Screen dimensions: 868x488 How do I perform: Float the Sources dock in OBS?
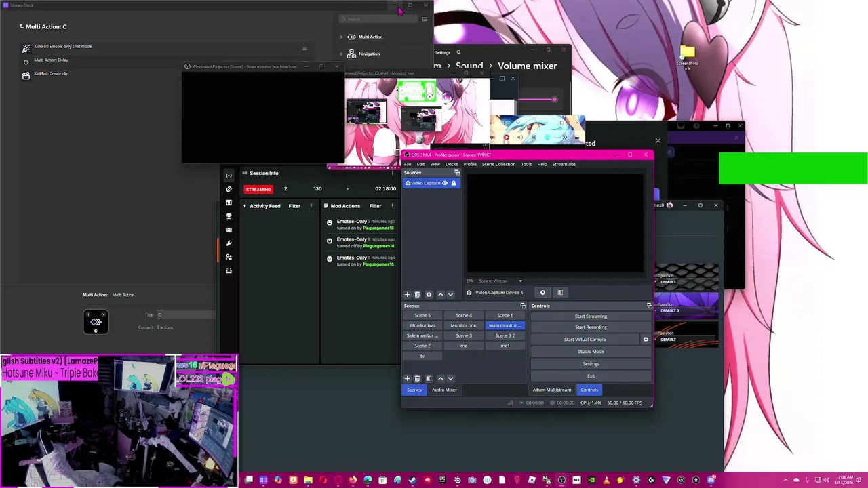(457, 172)
